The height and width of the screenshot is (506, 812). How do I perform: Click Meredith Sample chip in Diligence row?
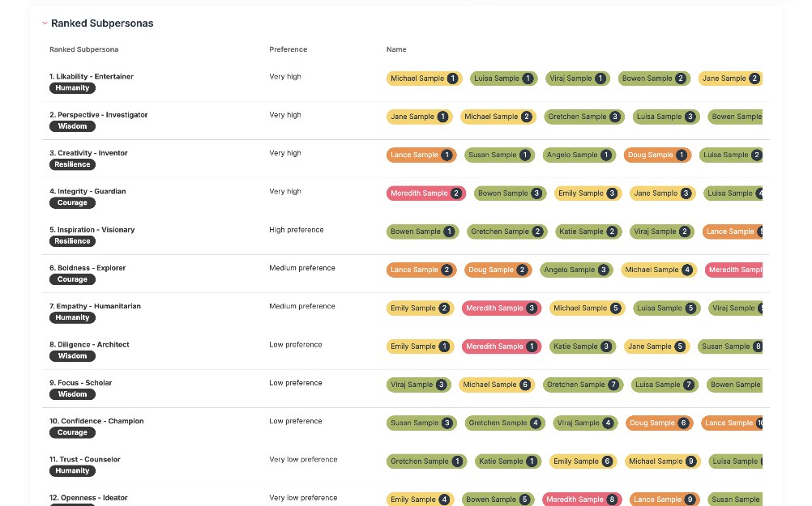[x=502, y=347]
